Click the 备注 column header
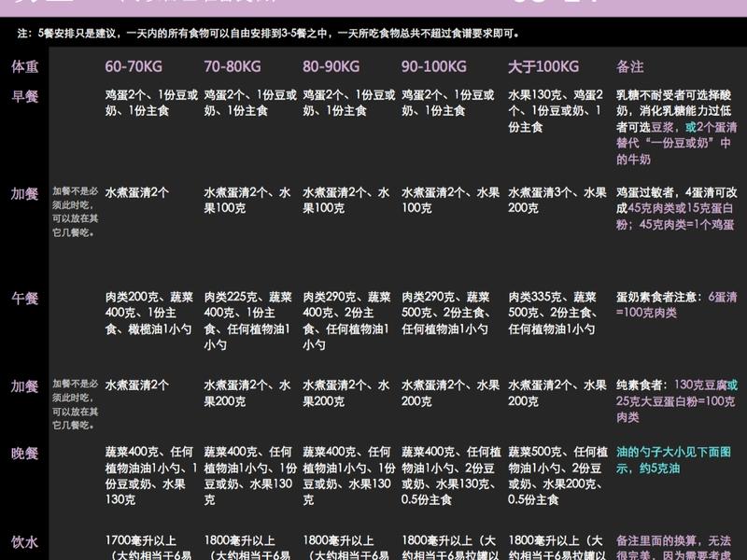 [630, 67]
